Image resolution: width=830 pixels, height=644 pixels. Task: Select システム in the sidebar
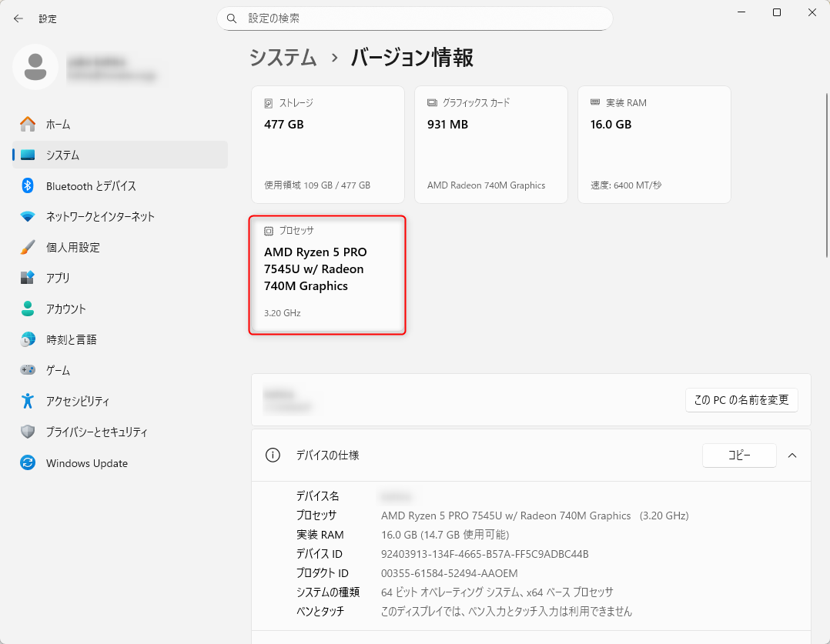119,155
